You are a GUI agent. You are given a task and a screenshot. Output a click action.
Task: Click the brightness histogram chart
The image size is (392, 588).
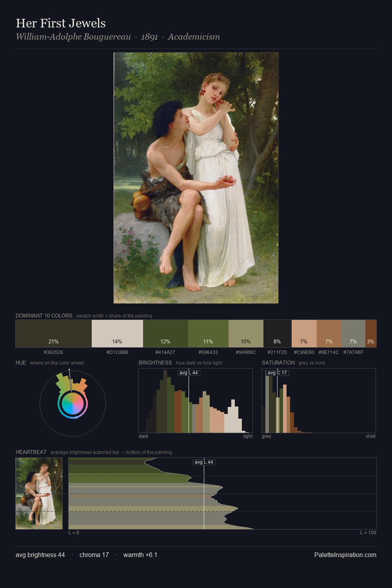click(x=196, y=401)
